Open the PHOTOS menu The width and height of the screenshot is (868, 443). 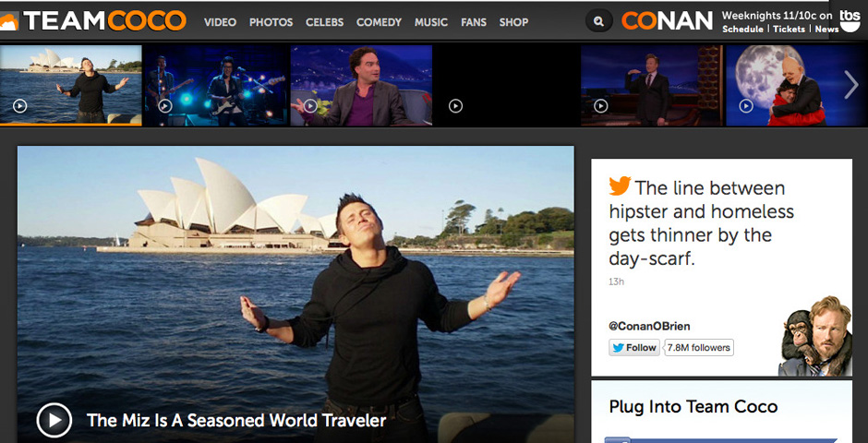point(271,23)
